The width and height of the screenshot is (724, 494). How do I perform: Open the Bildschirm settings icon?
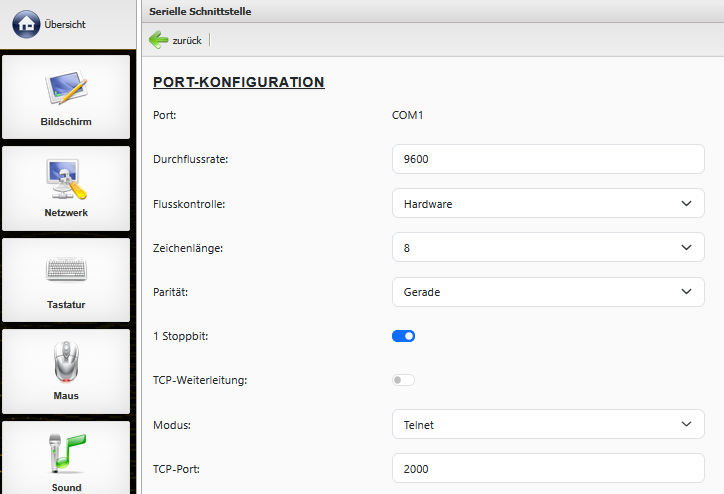(67, 88)
